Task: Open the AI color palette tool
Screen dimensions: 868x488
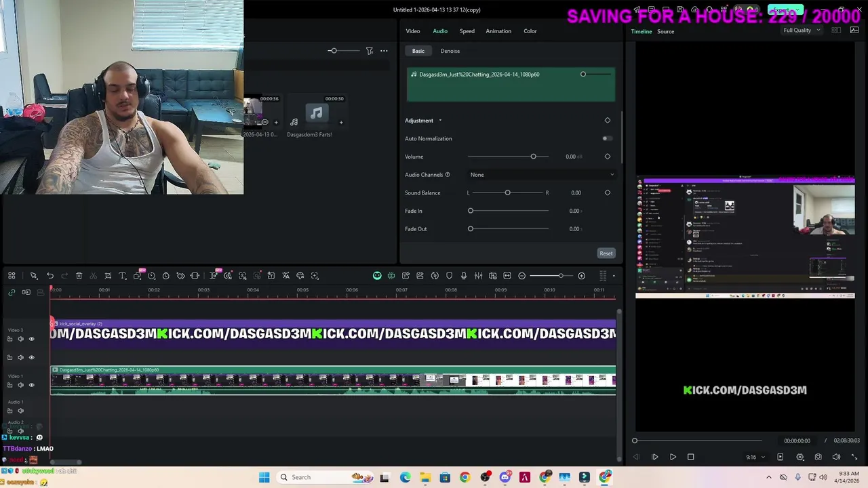Action: (300, 276)
